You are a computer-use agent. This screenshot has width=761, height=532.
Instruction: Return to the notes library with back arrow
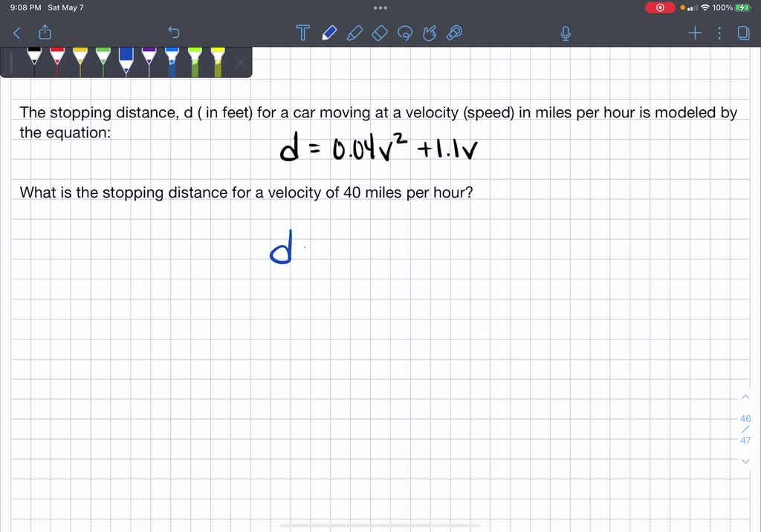tap(16, 33)
